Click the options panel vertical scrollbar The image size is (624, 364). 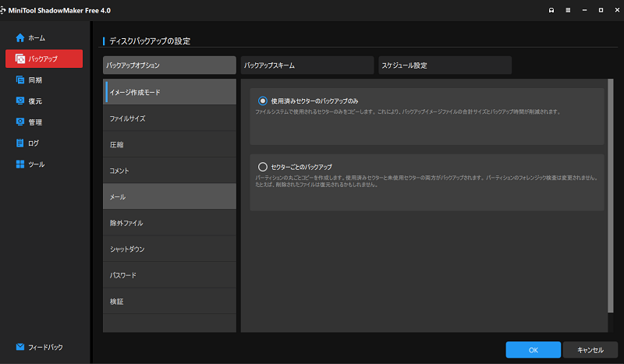611,196
